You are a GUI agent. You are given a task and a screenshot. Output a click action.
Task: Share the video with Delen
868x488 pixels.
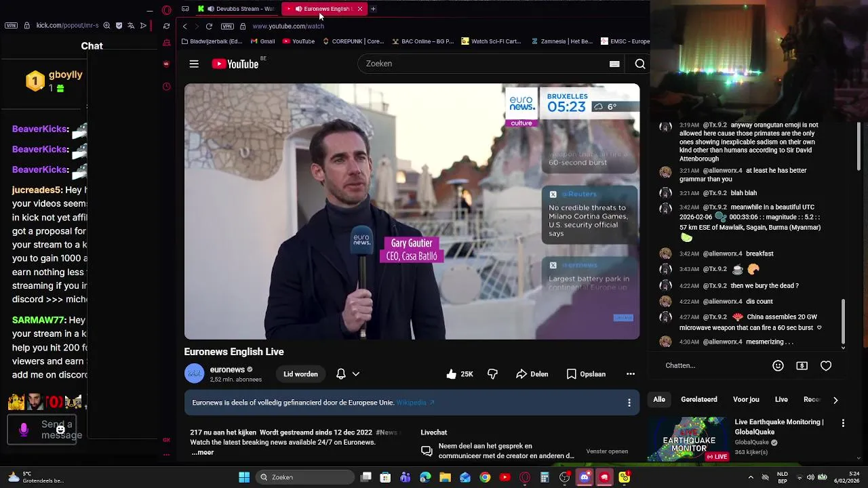click(x=532, y=374)
